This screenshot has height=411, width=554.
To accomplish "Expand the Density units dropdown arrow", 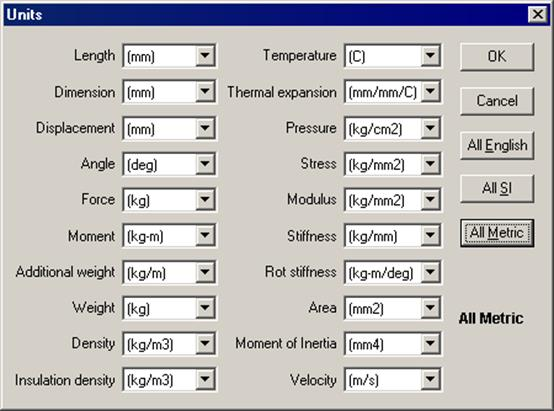I will (x=205, y=343).
